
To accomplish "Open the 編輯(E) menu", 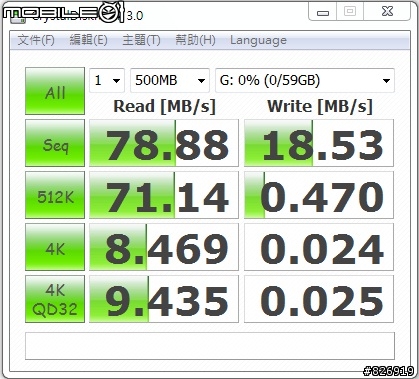I will click(88, 40).
